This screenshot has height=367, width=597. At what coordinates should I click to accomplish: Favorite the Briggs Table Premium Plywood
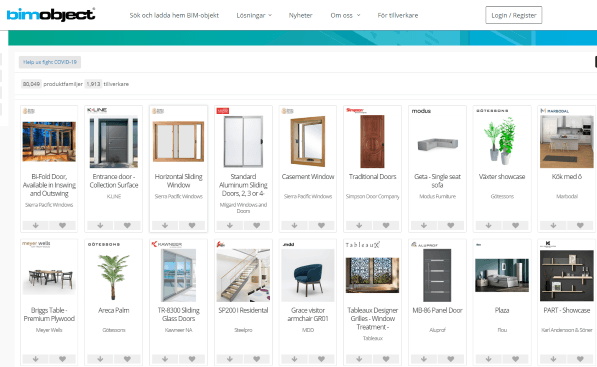click(x=62, y=359)
